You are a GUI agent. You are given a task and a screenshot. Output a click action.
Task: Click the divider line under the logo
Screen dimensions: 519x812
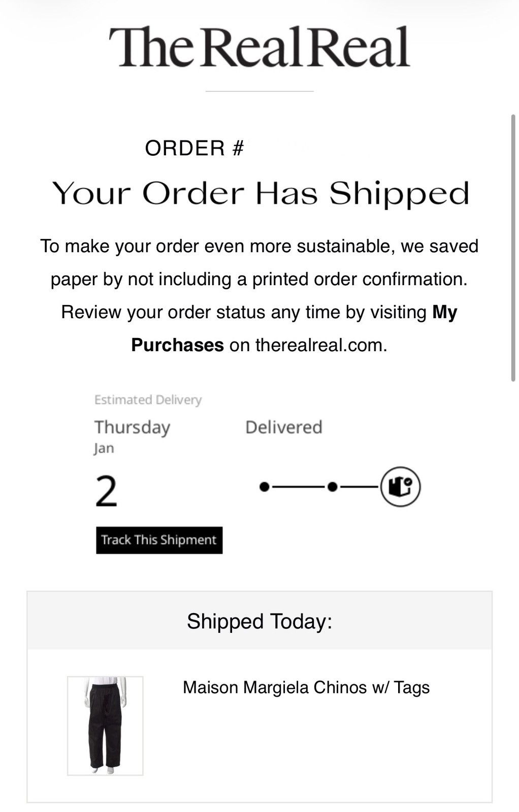[x=259, y=91]
